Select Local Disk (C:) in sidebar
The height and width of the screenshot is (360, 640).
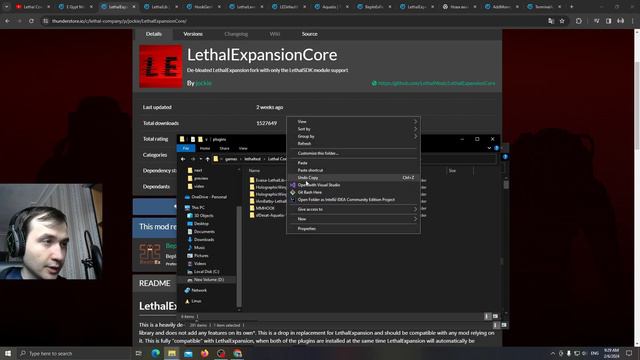point(207,271)
